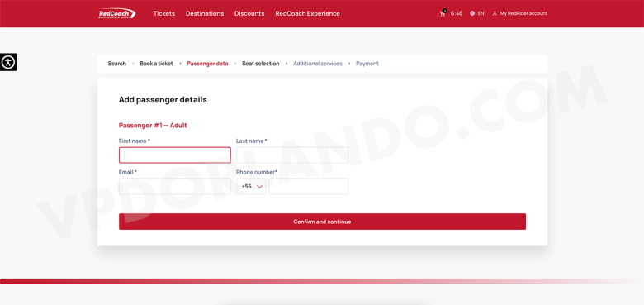This screenshot has width=644, height=305.
Task: Switch language via EN selector
Action: click(x=481, y=13)
